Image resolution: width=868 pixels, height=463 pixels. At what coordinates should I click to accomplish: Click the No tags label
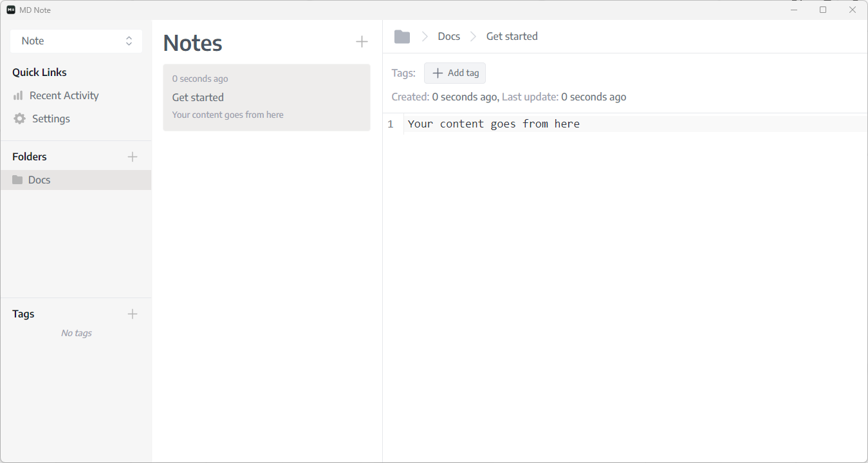coord(76,332)
